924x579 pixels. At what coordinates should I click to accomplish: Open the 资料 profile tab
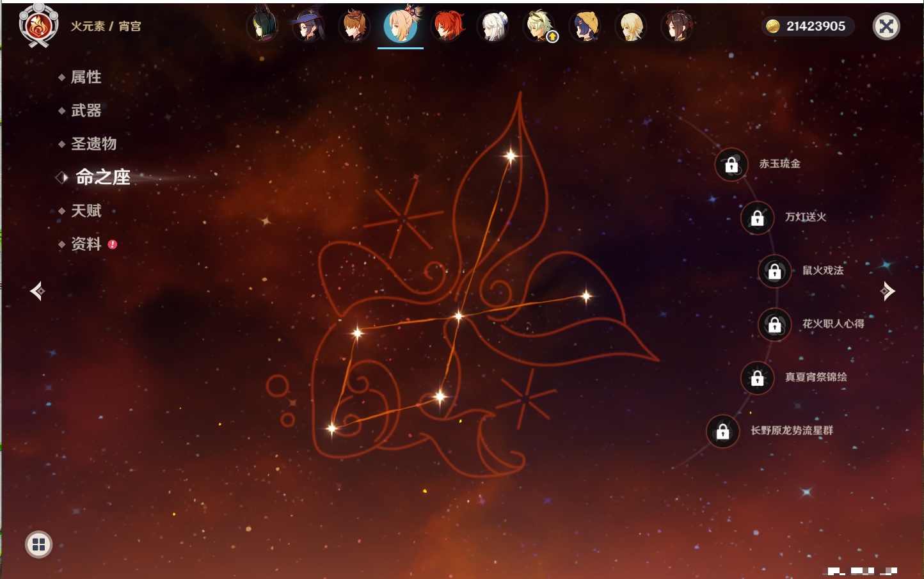86,244
